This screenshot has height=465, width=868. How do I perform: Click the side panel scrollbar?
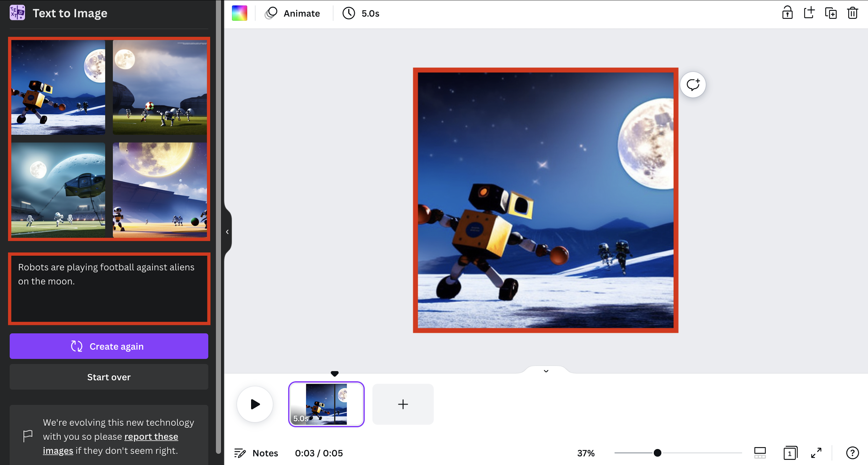click(218, 226)
